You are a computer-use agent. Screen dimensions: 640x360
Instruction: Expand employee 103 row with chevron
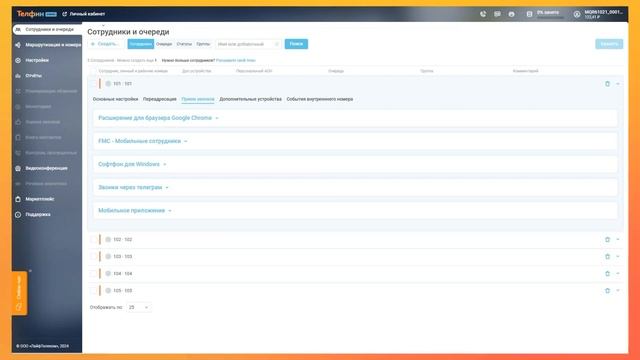pyautogui.click(x=618, y=257)
